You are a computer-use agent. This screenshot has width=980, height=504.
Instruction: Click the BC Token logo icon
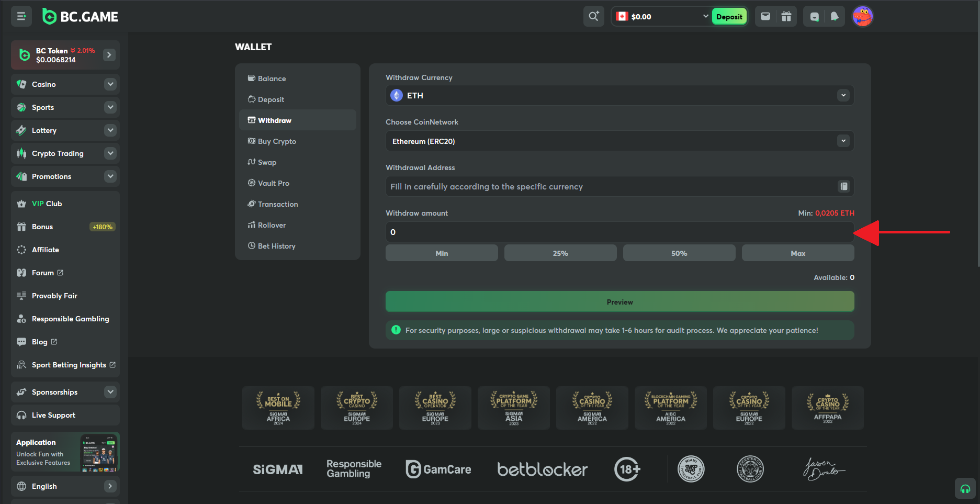(x=25, y=55)
